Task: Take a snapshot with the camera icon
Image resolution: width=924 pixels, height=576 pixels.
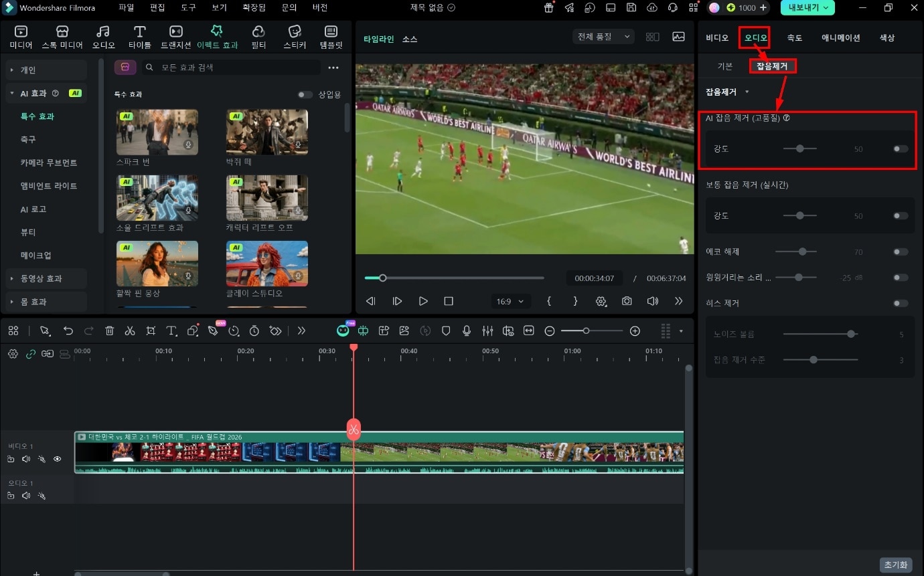Action: click(627, 301)
